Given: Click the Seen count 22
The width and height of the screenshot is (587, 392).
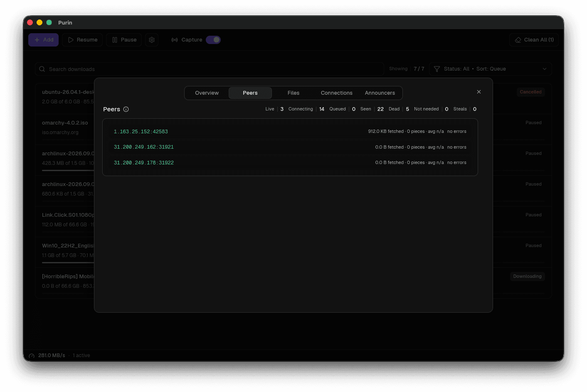Looking at the screenshot, I should [380, 109].
